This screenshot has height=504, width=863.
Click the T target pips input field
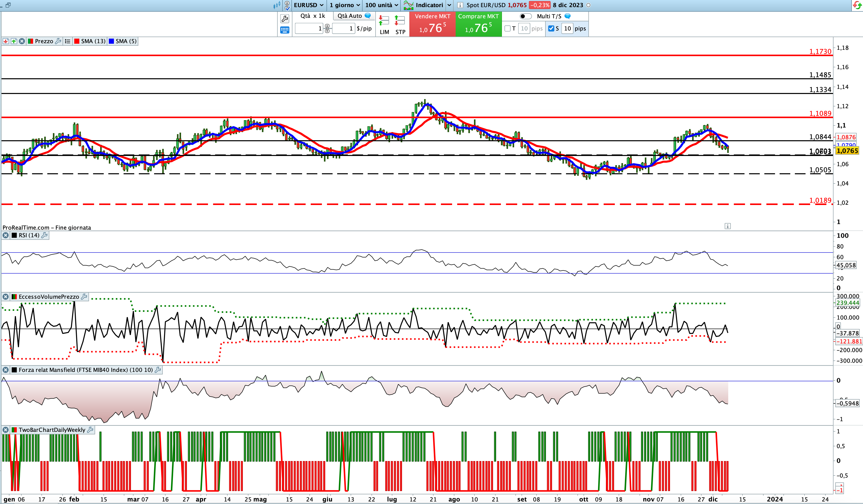pos(524,28)
